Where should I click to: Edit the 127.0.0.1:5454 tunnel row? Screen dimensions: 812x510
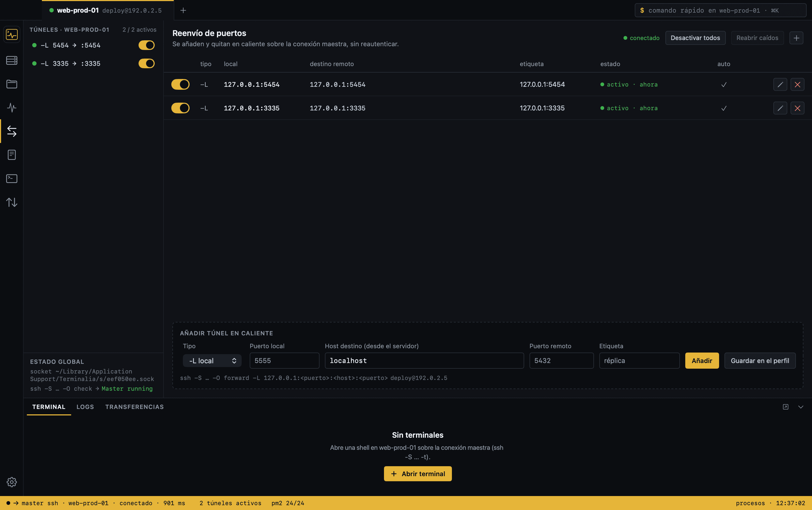[780, 84]
